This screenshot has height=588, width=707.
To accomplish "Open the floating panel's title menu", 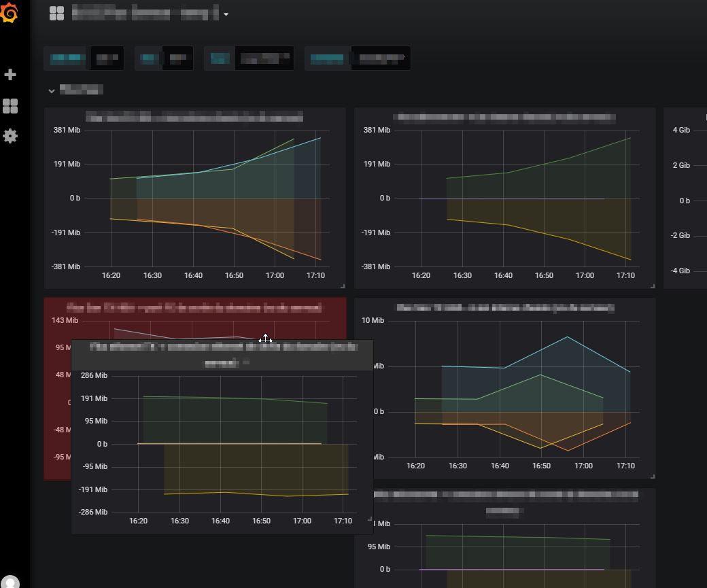I will point(221,355).
